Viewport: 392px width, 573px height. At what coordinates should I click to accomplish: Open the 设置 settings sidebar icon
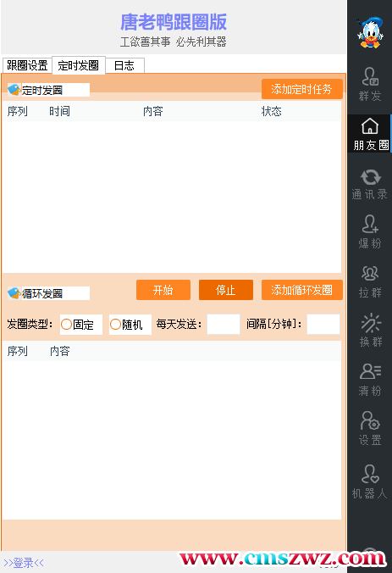tap(370, 428)
